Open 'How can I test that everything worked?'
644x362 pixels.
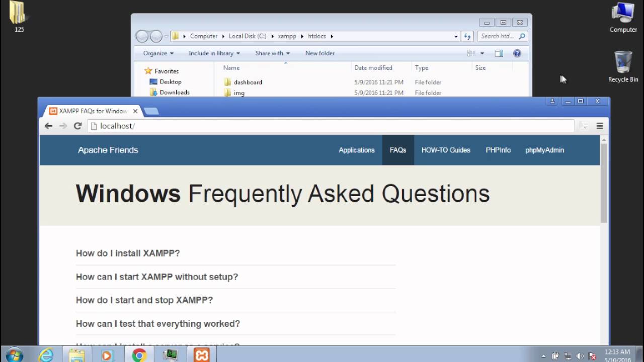(x=158, y=324)
